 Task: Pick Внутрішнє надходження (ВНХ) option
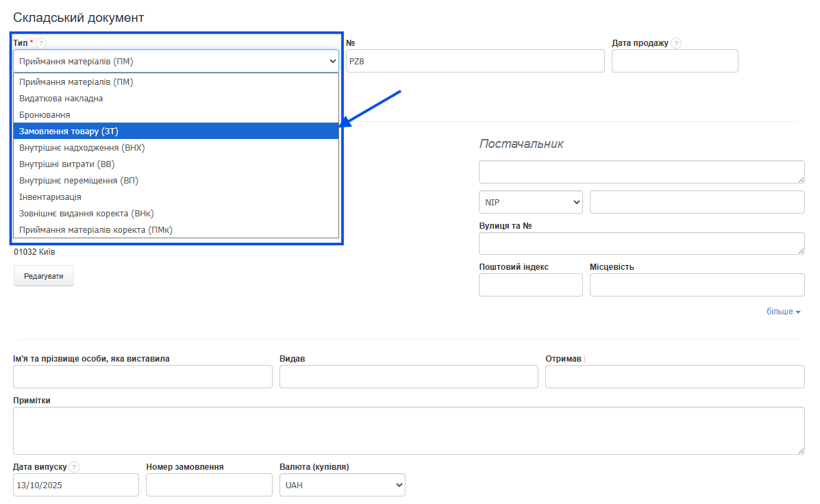176,147
